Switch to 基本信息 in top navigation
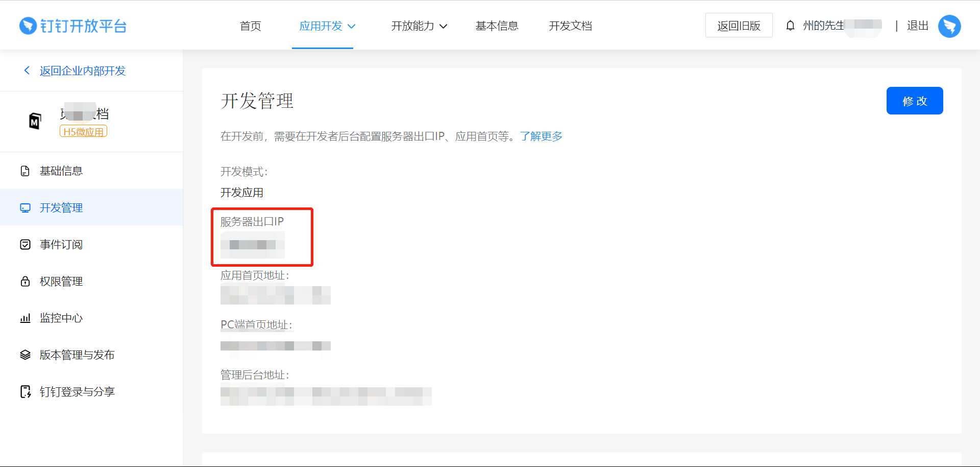This screenshot has width=980, height=467. click(497, 26)
